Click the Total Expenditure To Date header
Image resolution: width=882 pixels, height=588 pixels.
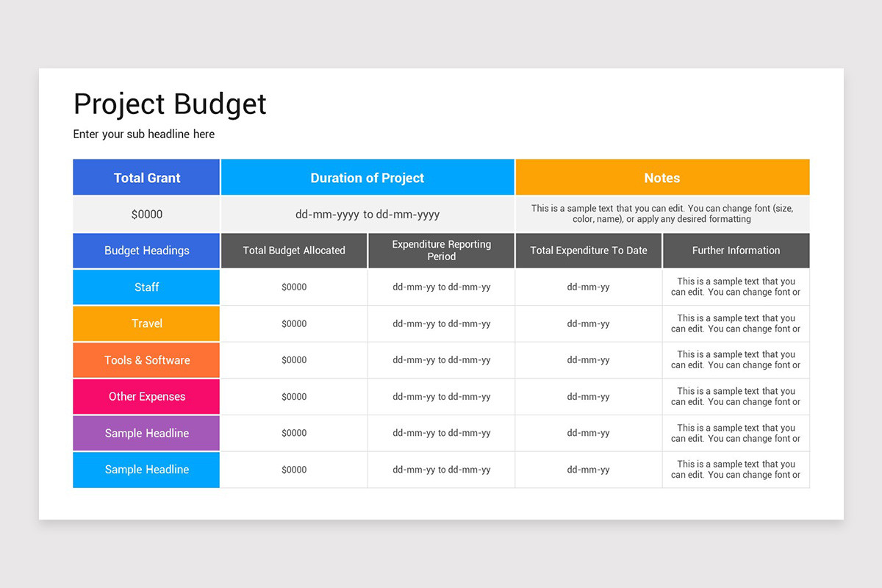pyautogui.click(x=588, y=251)
